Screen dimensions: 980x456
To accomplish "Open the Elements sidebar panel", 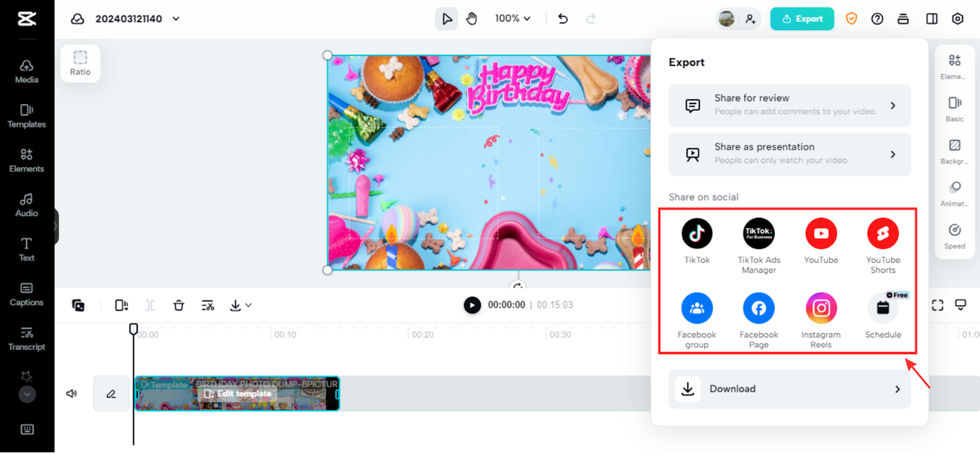I will (27, 160).
